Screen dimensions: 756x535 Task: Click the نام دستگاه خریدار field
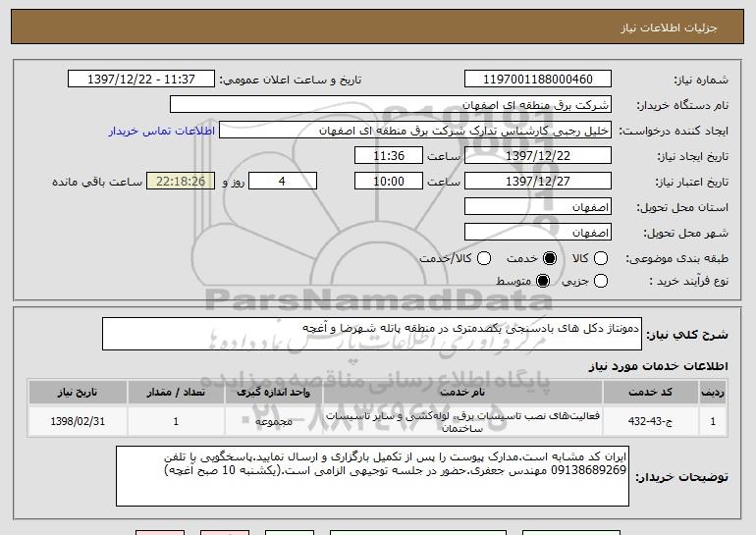click(391, 105)
